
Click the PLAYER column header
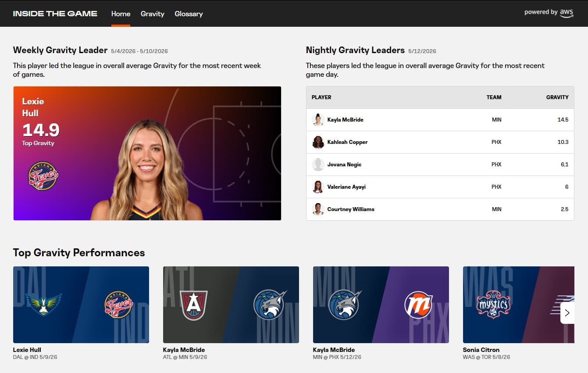pos(321,97)
